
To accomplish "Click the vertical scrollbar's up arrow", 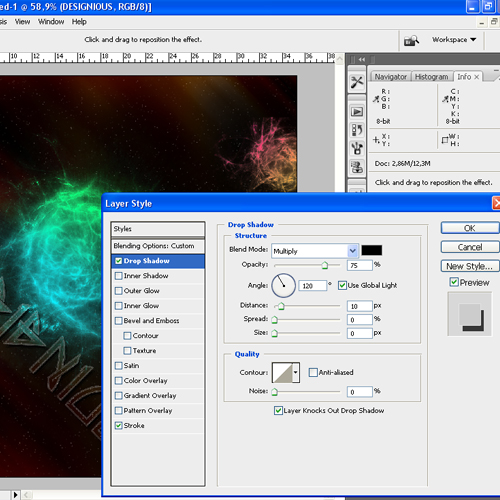I will coord(340,60).
